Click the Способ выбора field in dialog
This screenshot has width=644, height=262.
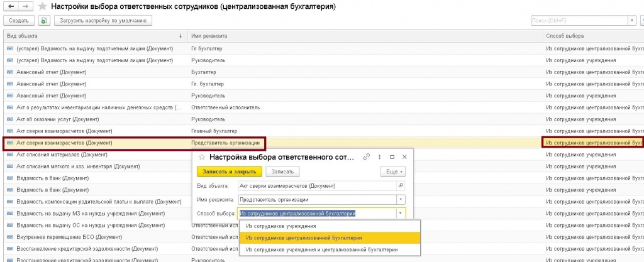click(318, 213)
